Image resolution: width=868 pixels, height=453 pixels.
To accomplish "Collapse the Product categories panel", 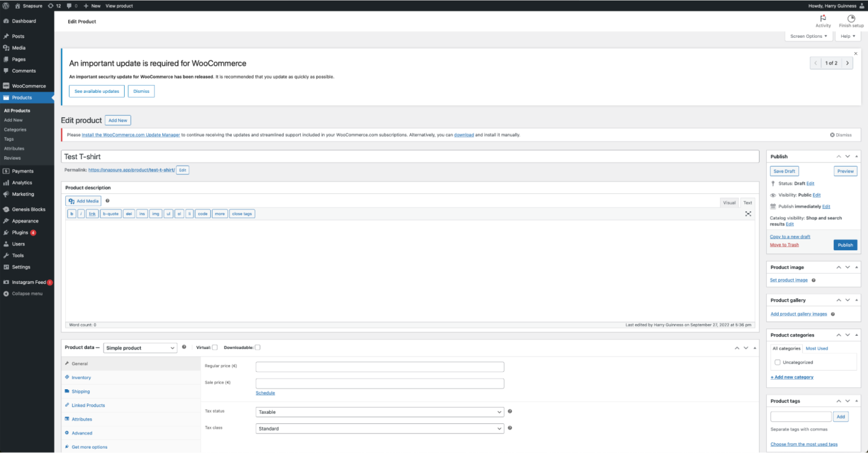I will point(857,335).
